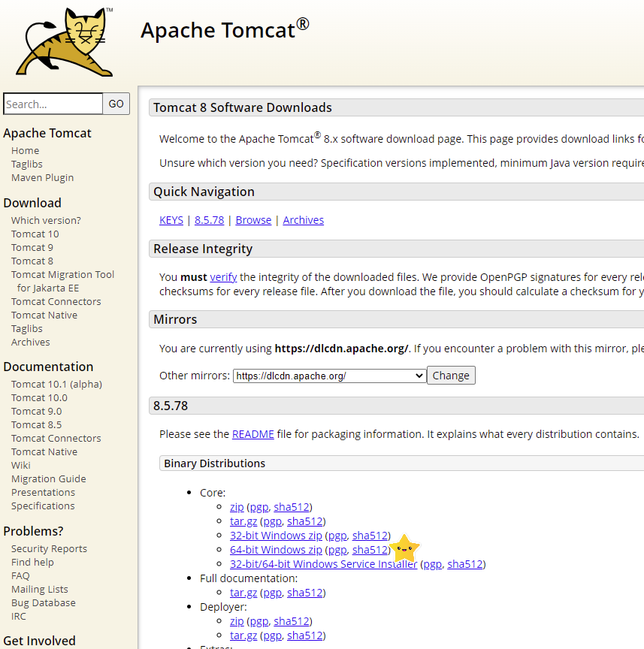
Task: Open sha512 for 64-bit Windows zip
Action: pos(370,550)
